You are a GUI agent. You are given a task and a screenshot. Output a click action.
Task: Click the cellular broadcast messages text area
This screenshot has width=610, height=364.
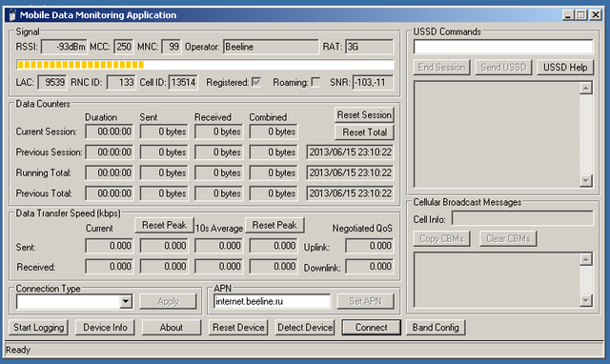[x=497, y=279]
